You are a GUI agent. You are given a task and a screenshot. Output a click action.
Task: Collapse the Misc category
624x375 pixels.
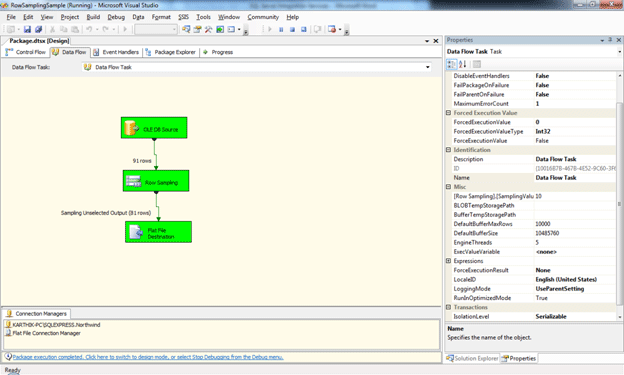448,187
